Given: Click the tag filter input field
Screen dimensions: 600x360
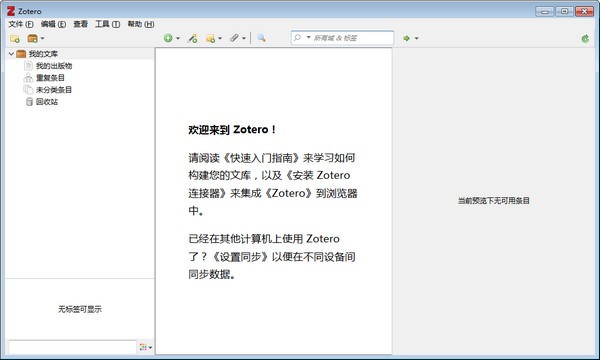Looking at the screenshot, I should (x=72, y=347).
